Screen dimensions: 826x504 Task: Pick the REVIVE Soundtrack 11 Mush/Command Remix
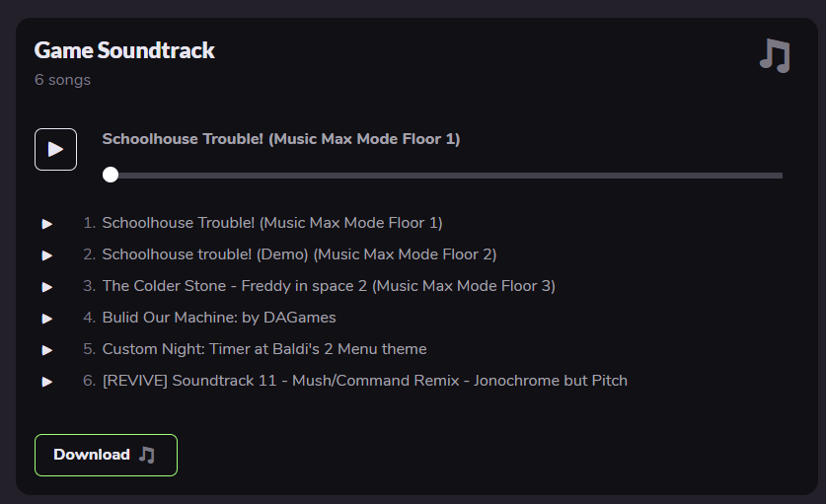tap(364, 381)
